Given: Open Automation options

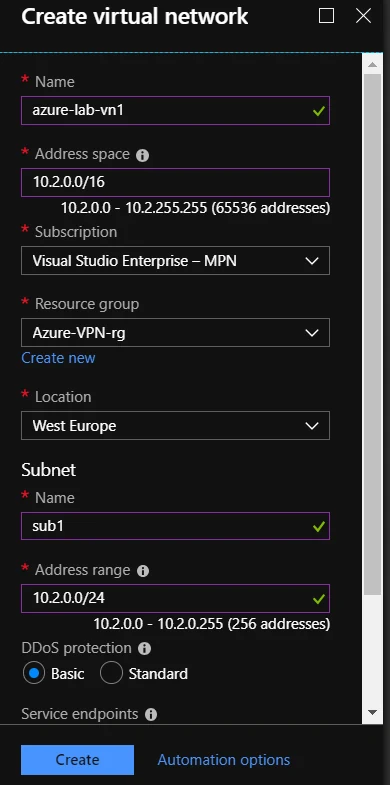Looking at the screenshot, I should pyautogui.click(x=224, y=760).
